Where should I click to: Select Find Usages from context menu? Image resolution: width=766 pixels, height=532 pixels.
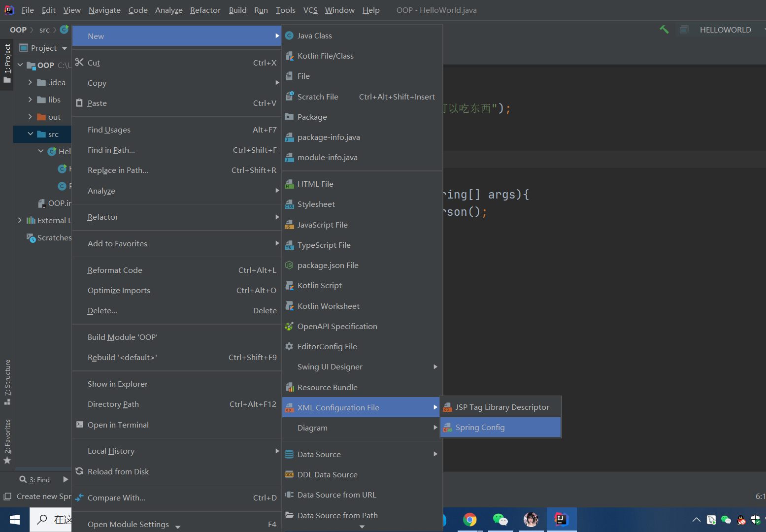point(177,130)
